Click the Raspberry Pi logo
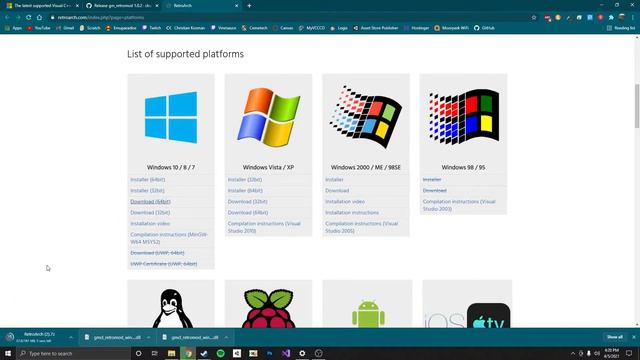Image resolution: width=640 pixels, height=360 pixels. point(269,308)
